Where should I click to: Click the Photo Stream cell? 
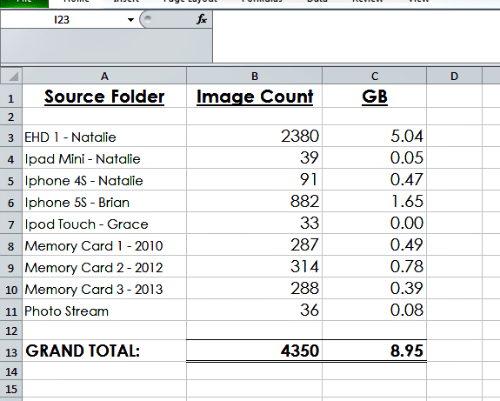point(104,311)
